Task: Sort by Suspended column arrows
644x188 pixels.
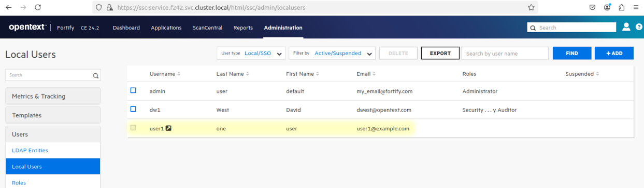Action: coord(597,74)
